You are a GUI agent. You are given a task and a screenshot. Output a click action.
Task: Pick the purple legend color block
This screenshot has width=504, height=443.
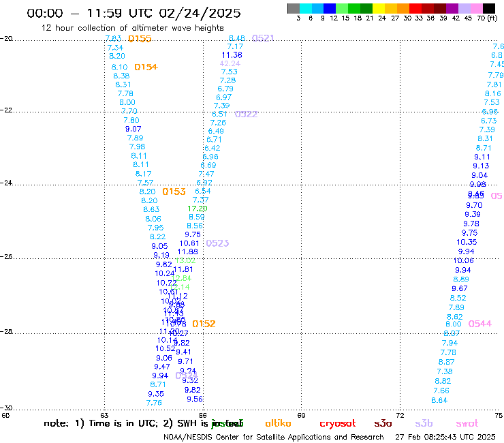pyautogui.click(x=452, y=8)
